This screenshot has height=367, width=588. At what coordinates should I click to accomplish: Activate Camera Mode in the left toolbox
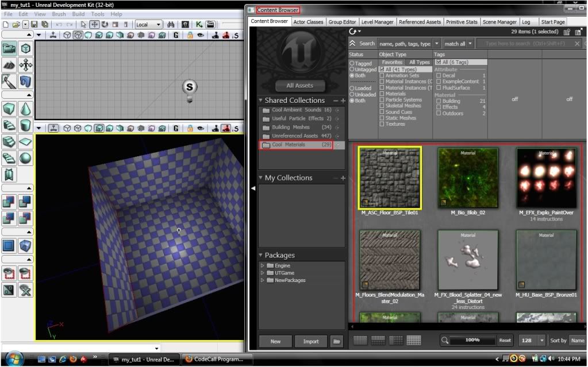9,49
